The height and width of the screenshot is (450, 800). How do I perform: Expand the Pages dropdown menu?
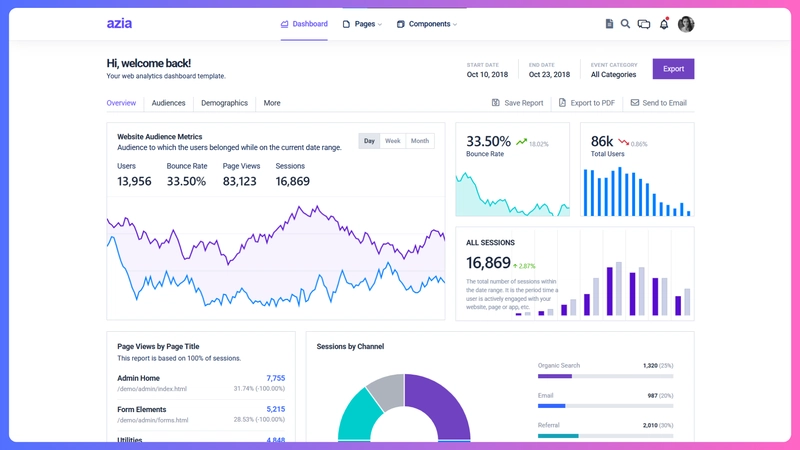[362, 24]
